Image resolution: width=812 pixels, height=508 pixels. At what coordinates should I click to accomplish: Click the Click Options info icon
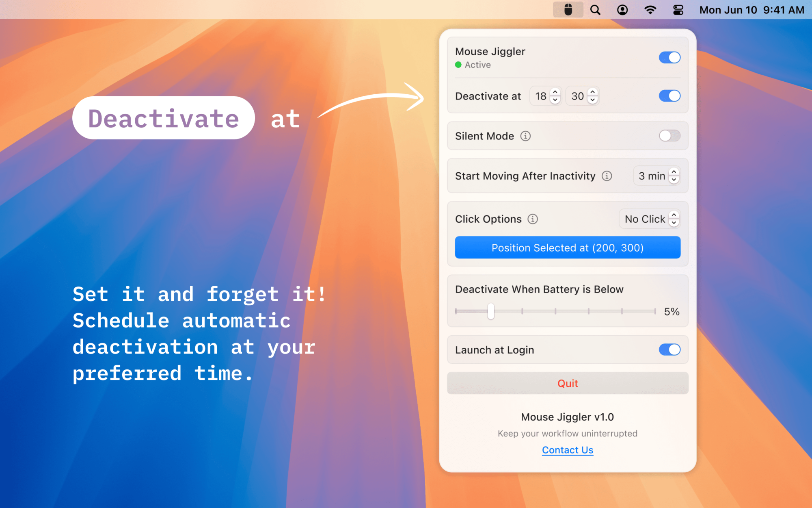tap(533, 219)
